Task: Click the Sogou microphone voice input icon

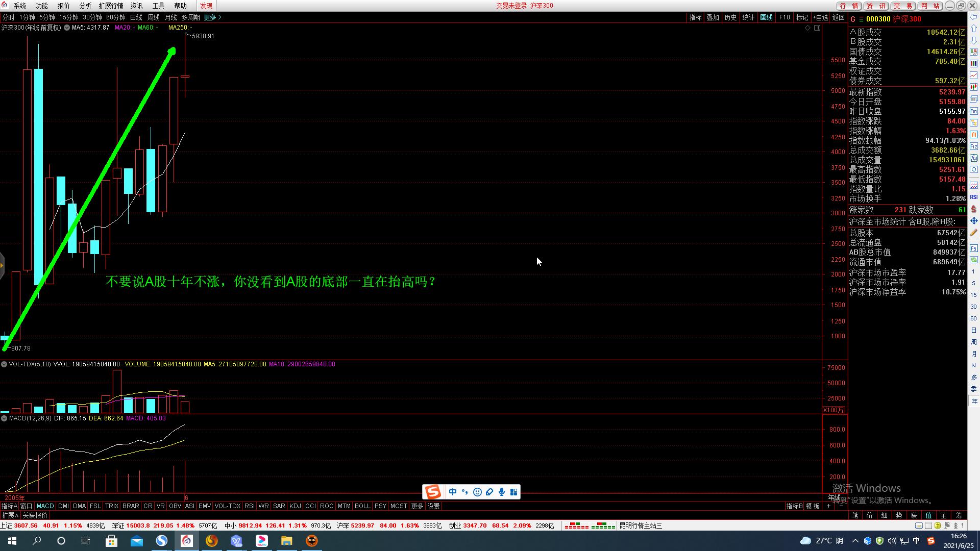Action: tap(502, 492)
